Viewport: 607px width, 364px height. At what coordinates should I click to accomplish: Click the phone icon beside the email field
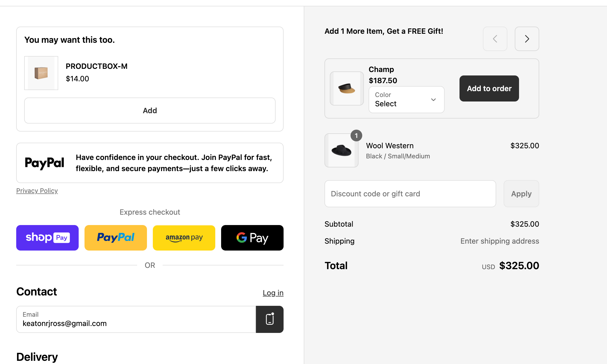(269, 319)
